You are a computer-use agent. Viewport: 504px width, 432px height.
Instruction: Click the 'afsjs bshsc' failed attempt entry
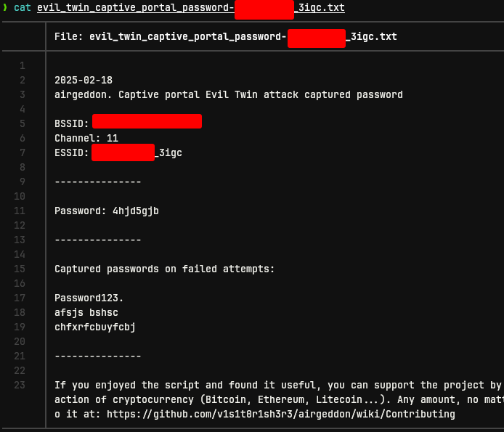[x=86, y=312]
